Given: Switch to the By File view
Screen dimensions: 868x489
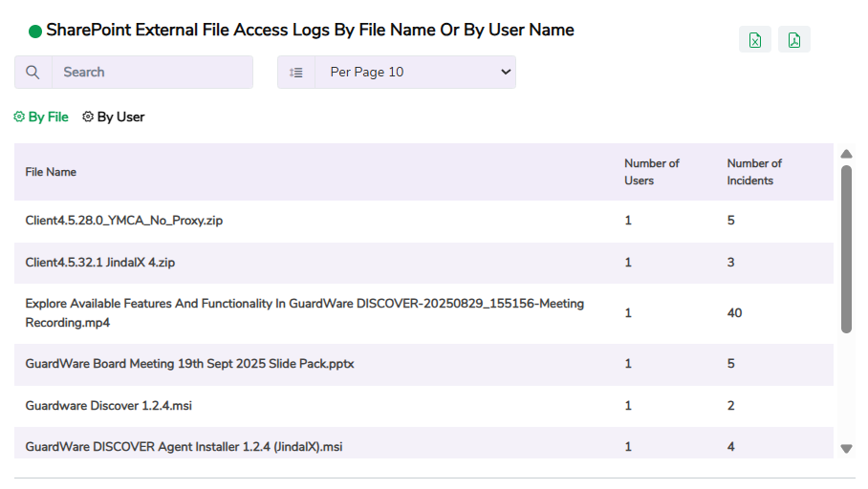Looking at the screenshot, I should [x=48, y=117].
